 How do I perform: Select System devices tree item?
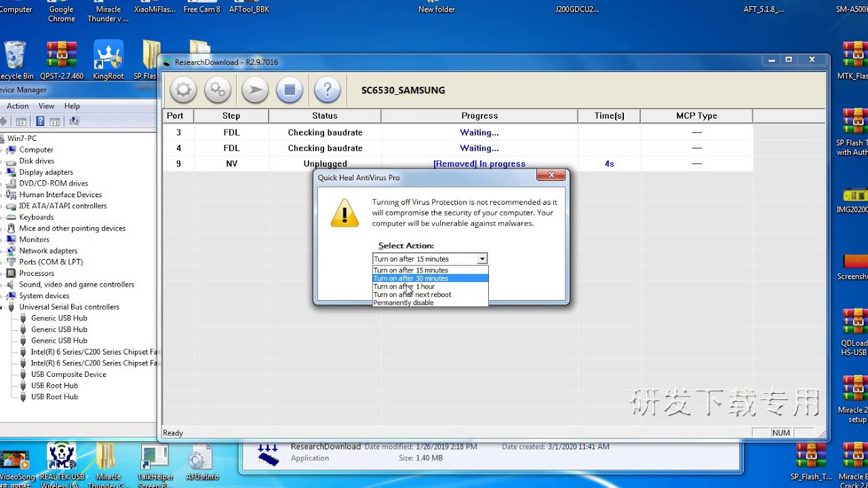tap(44, 296)
